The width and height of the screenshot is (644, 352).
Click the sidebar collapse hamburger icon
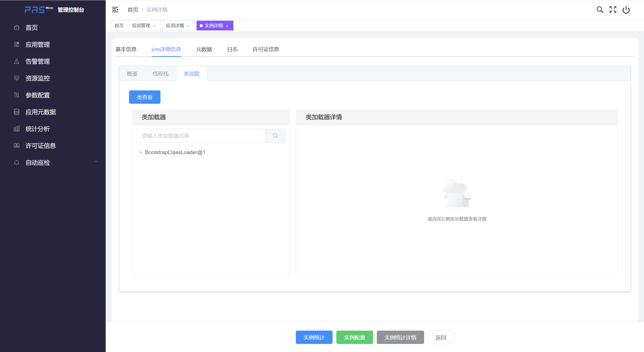[115, 10]
